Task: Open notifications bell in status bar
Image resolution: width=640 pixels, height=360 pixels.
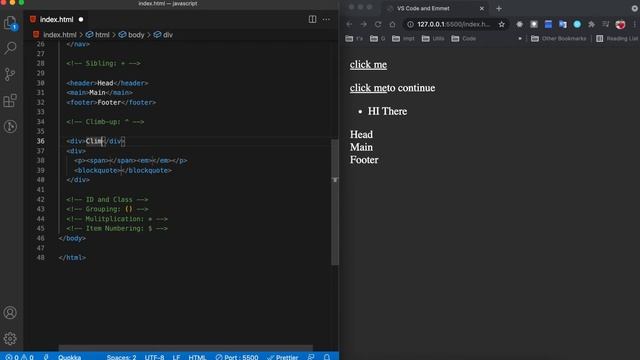Action: (327, 357)
